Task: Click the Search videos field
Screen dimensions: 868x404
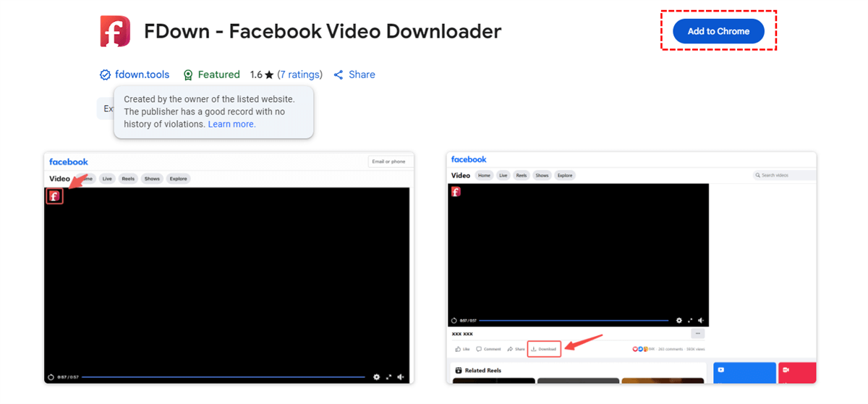Action: click(784, 175)
